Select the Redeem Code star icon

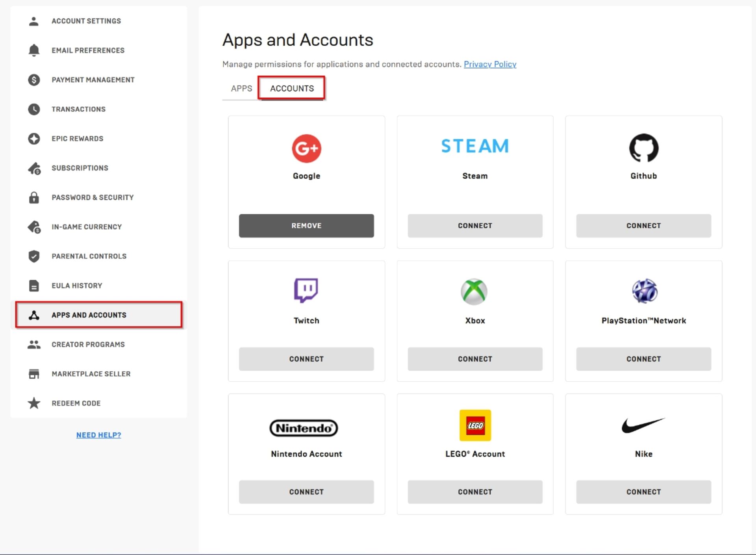coord(34,403)
